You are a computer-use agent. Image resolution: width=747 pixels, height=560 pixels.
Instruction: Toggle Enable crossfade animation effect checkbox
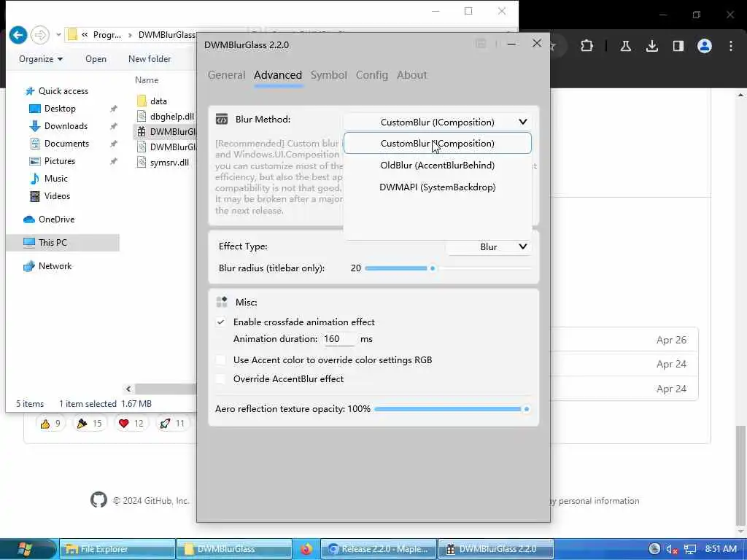point(220,322)
